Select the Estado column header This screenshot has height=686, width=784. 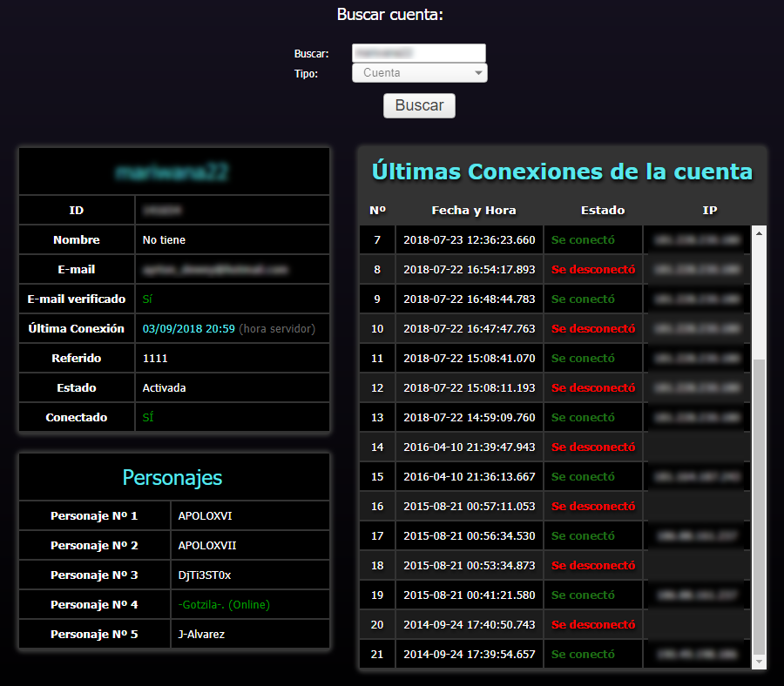pyautogui.click(x=602, y=210)
